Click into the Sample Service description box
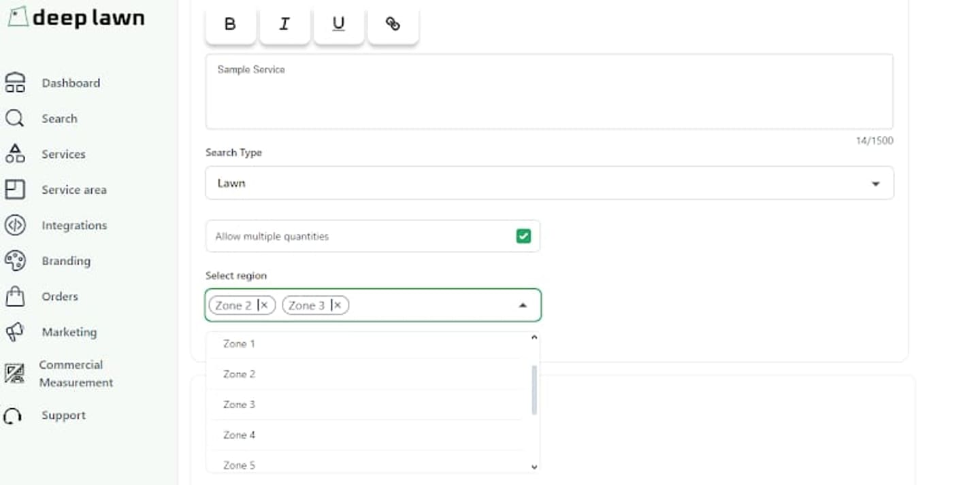The image size is (980, 485). pos(549,92)
